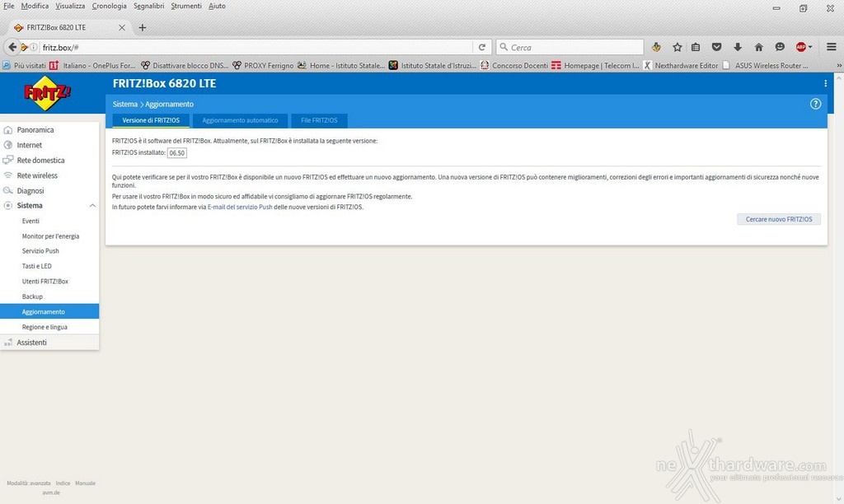Open the Visualizza menu
The height and width of the screenshot is (504, 844).
click(70, 6)
